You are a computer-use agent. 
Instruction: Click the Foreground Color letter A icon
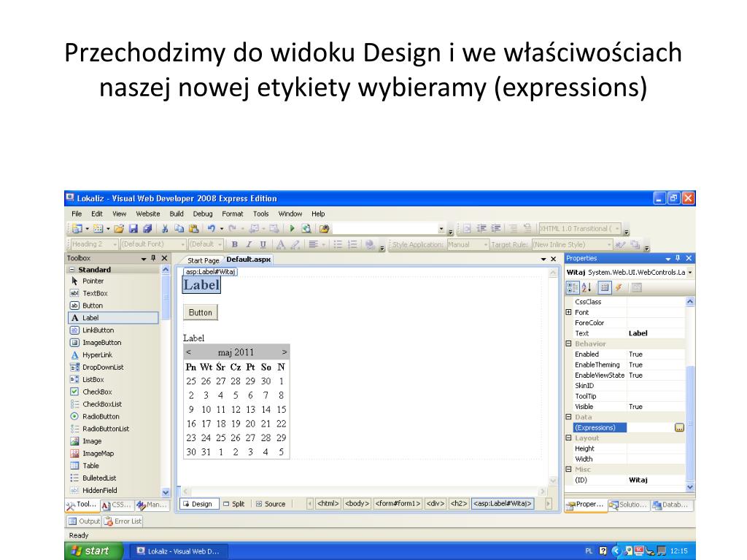281,244
